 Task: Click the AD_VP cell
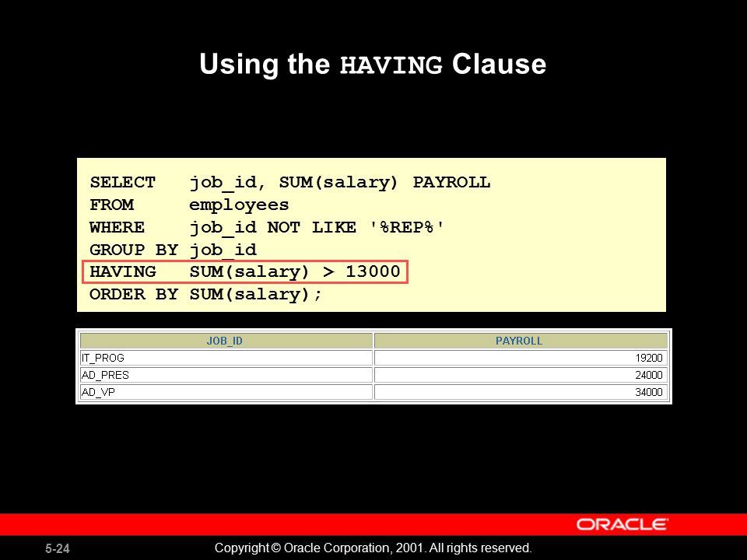pos(226,392)
